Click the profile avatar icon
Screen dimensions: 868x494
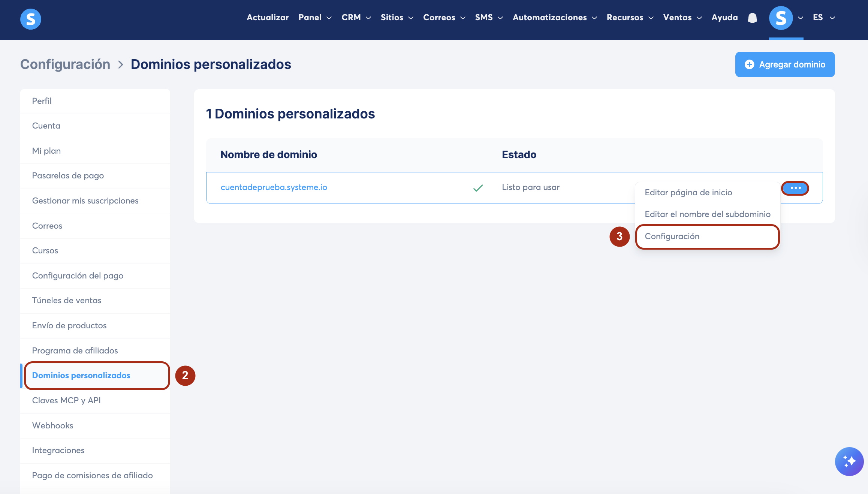point(781,18)
